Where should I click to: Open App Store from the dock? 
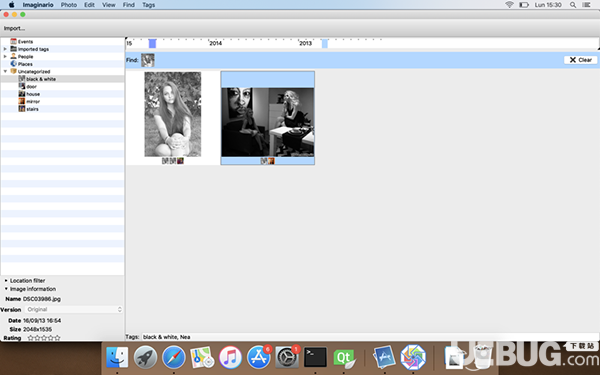point(259,357)
